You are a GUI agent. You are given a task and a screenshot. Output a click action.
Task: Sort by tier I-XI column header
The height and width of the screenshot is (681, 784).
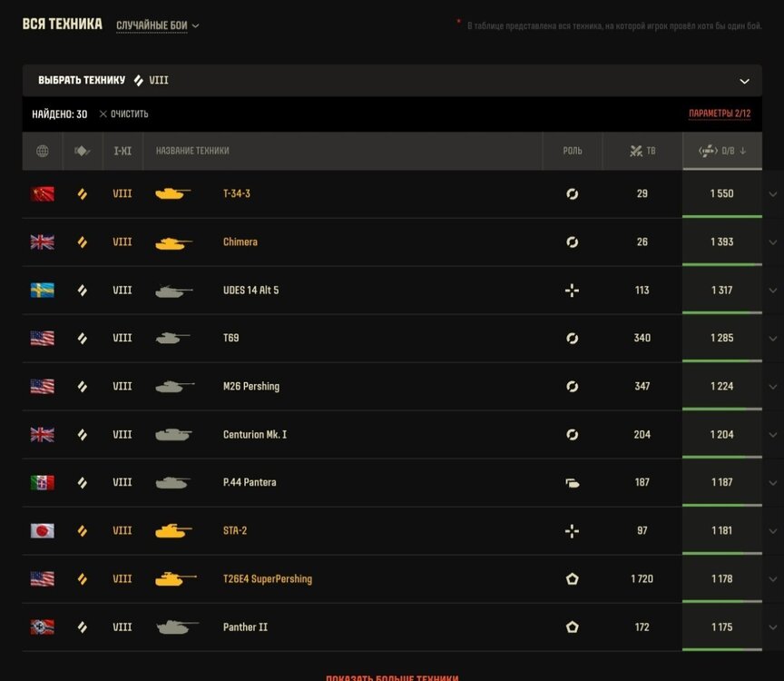(122, 151)
